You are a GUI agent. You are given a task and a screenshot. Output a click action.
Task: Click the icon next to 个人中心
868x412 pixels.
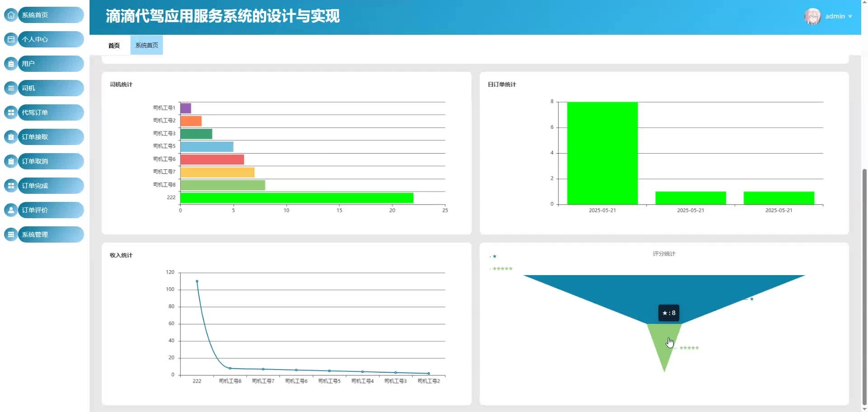(11, 39)
